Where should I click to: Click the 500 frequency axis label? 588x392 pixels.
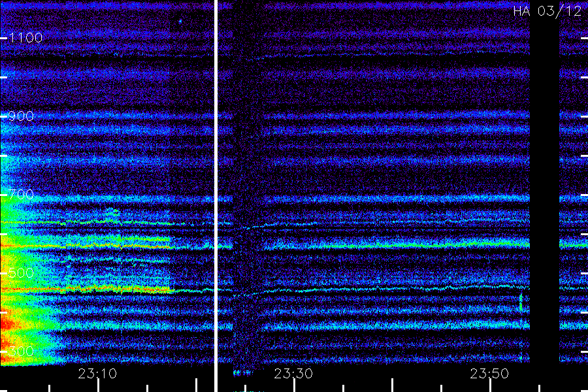tap(21, 272)
